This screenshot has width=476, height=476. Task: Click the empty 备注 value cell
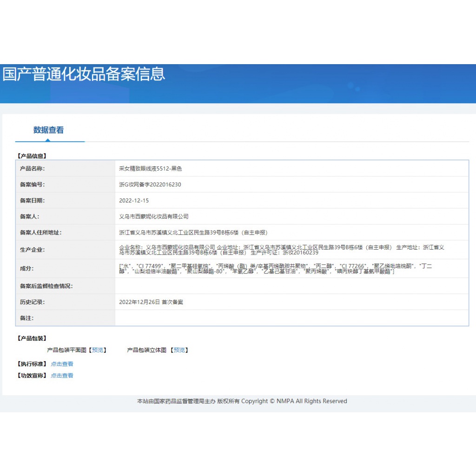[x=291, y=318]
